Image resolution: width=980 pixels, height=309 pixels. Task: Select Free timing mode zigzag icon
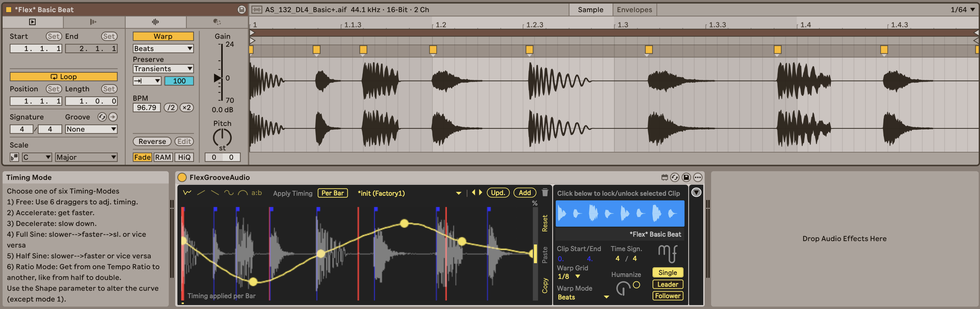187,193
